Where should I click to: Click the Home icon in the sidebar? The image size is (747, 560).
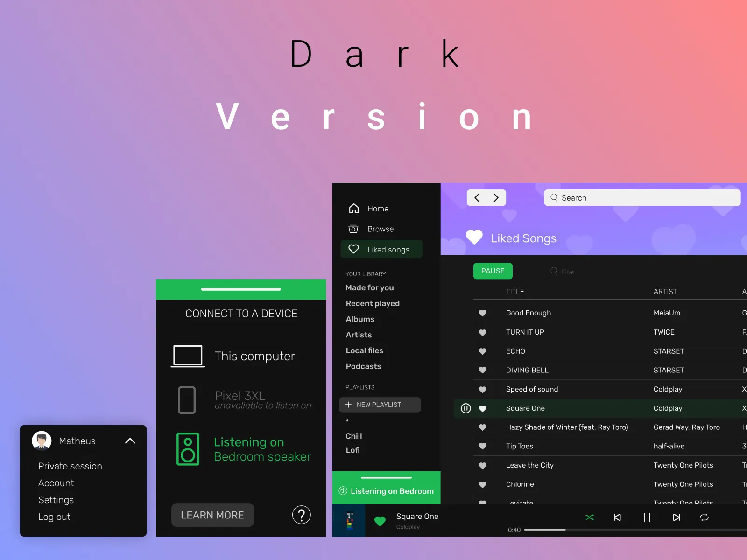point(353,209)
